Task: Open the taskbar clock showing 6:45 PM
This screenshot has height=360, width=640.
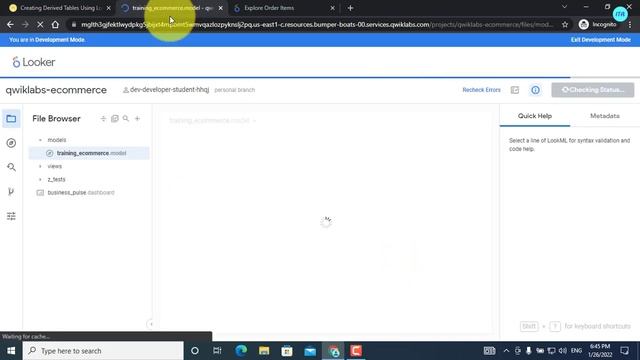Action: pos(600,351)
